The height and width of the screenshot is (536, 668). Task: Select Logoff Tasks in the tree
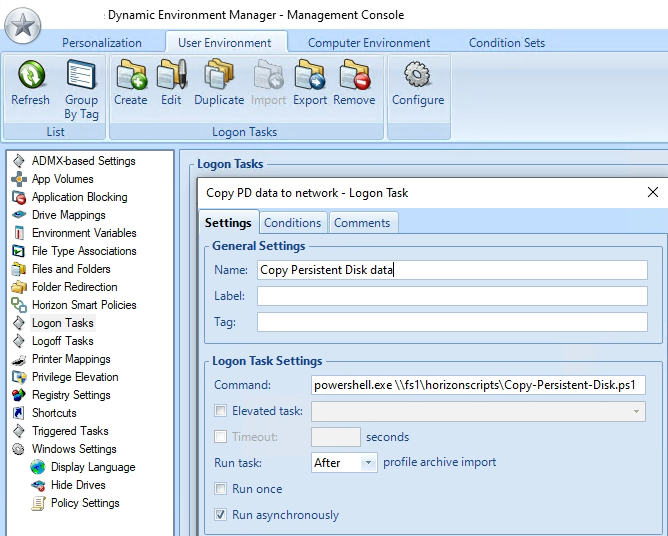pos(63,341)
